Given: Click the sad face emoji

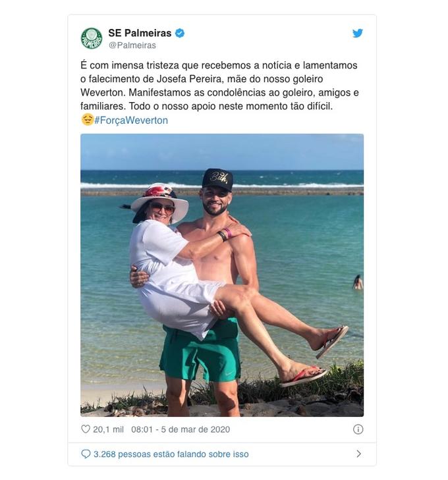Looking at the screenshot, I should point(87,120).
